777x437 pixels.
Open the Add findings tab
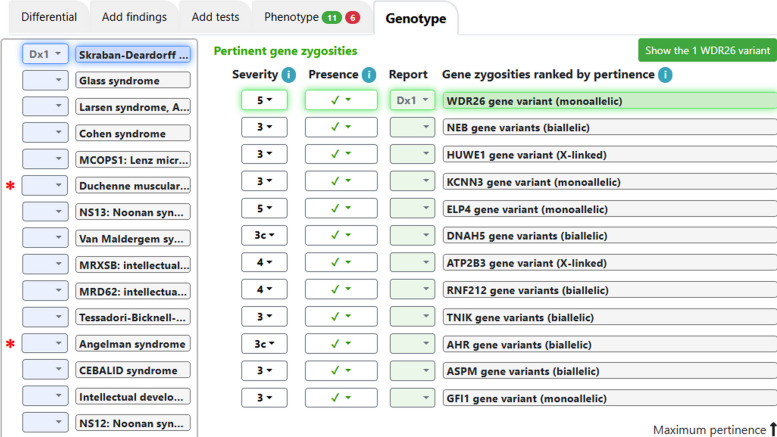point(134,17)
